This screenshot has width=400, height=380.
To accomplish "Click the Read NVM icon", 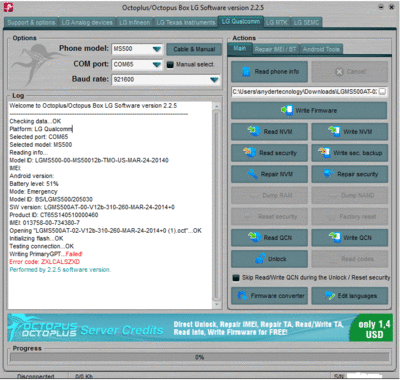I will [254, 131].
